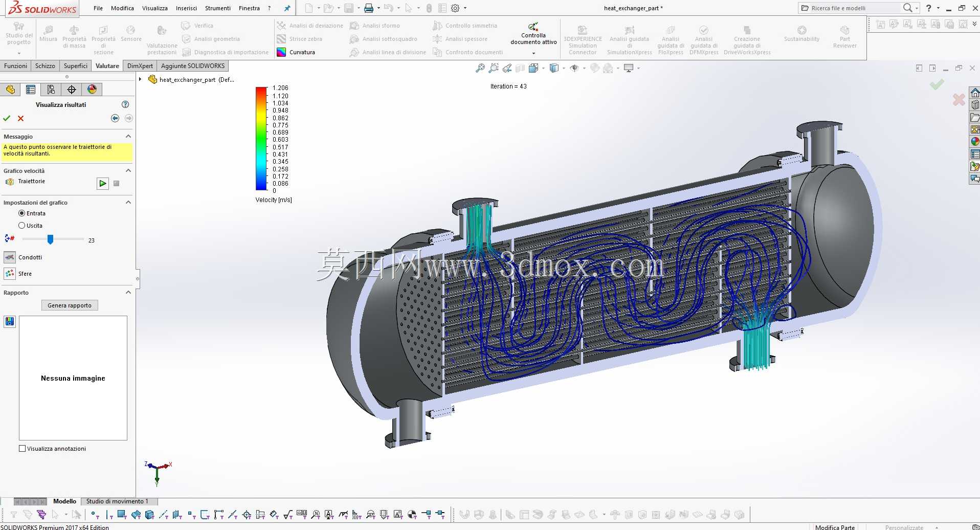Click the Nessuna immagine preview box

[x=73, y=378]
